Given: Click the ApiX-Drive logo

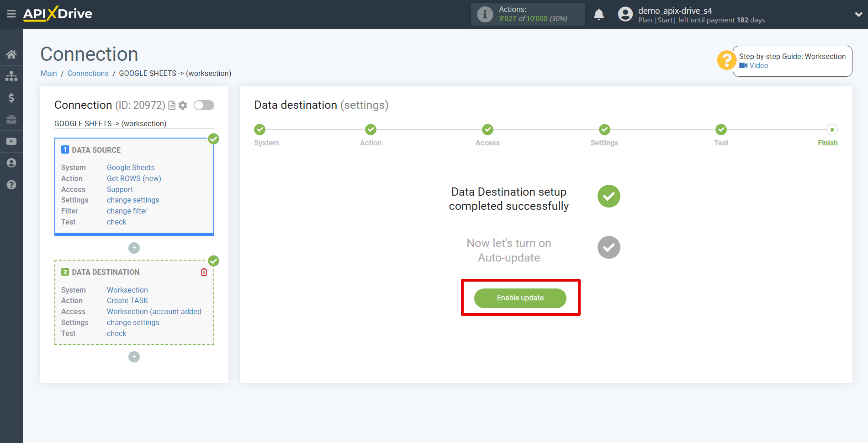Looking at the screenshot, I should pos(58,14).
